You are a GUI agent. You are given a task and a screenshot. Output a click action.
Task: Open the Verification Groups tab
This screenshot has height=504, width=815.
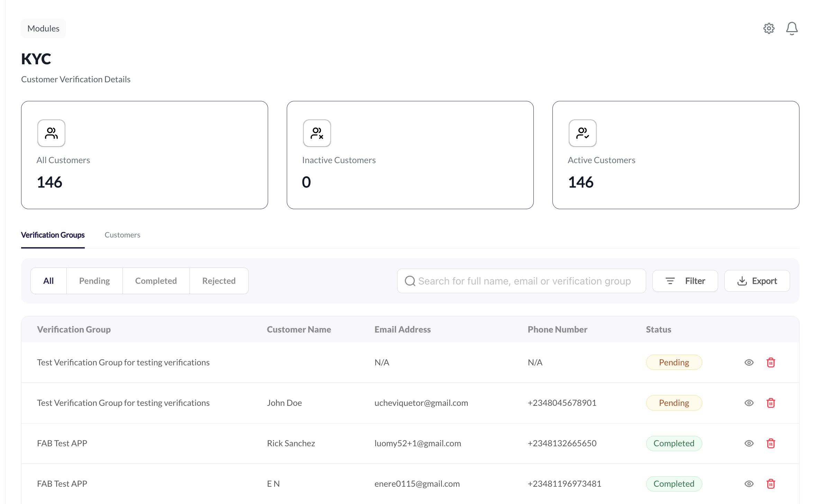pos(53,235)
